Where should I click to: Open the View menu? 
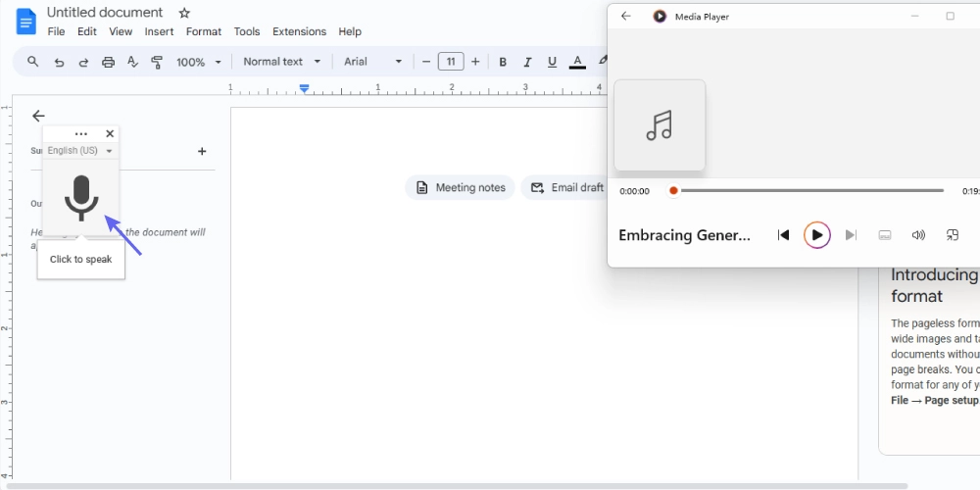click(121, 31)
